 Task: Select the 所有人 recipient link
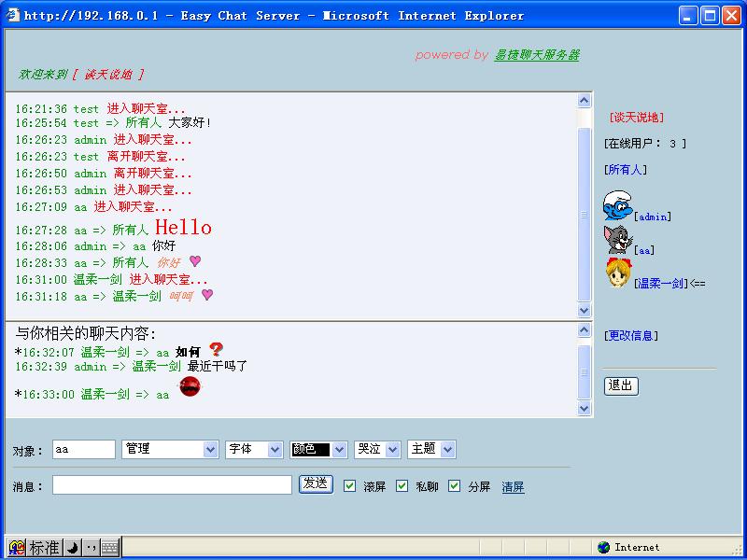coord(625,169)
